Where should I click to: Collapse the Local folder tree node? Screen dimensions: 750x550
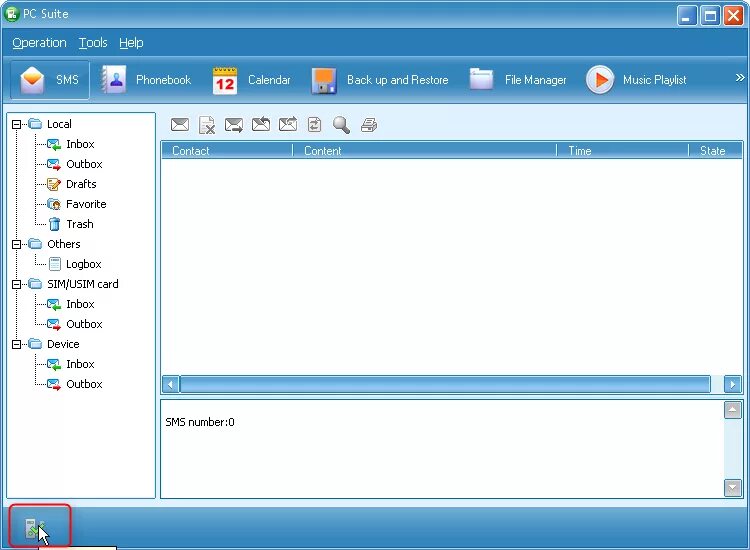(x=16, y=124)
